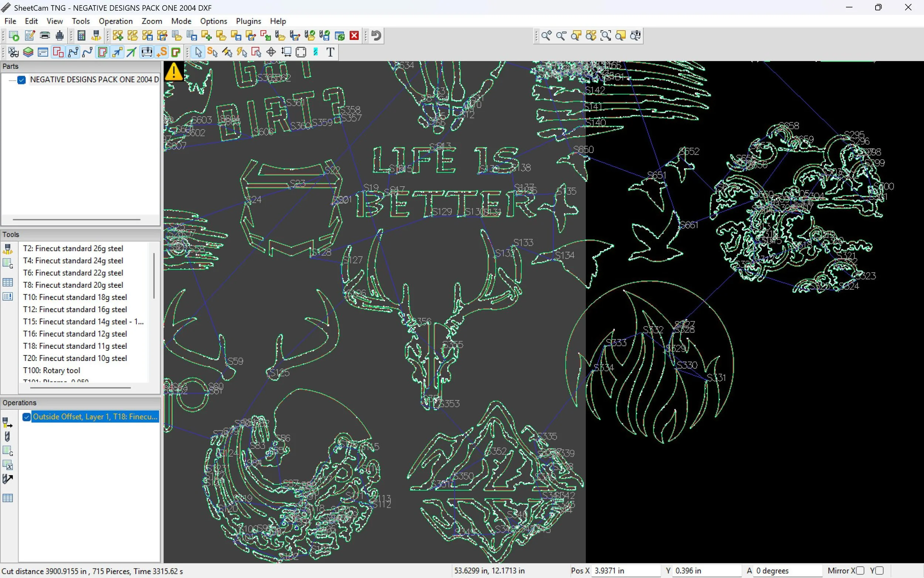
Task: Select the Insert Text tool
Action: coord(330,52)
